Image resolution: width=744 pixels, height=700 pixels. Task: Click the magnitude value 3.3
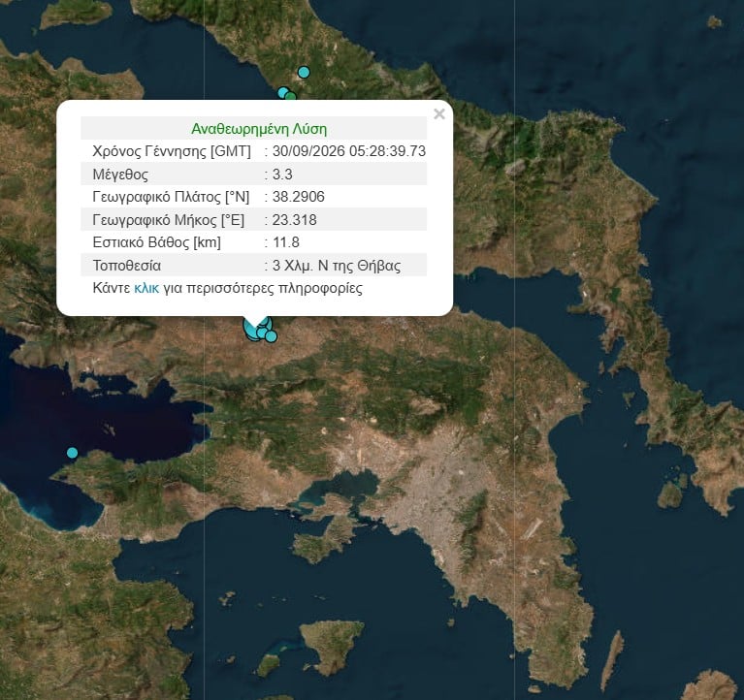pos(282,175)
